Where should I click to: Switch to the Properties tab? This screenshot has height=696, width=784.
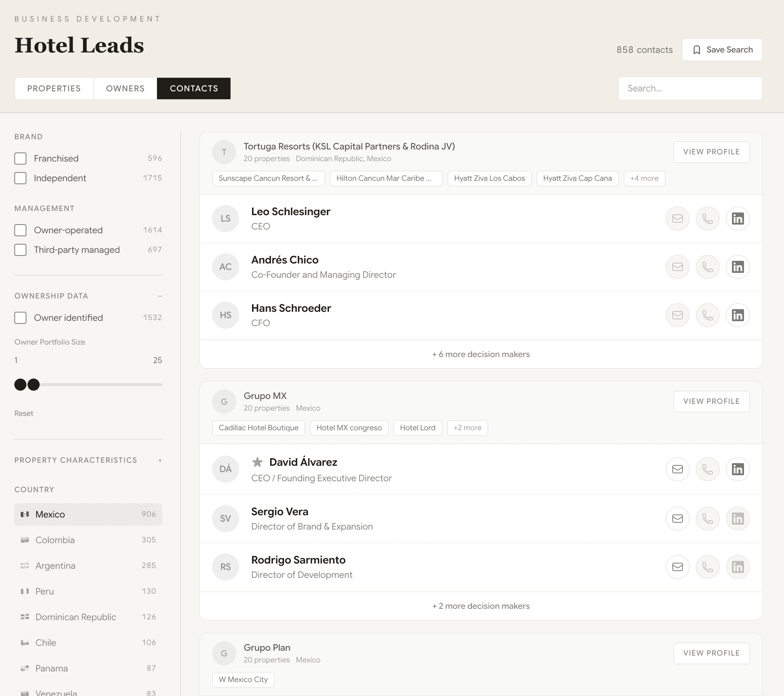tap(54, 89)
